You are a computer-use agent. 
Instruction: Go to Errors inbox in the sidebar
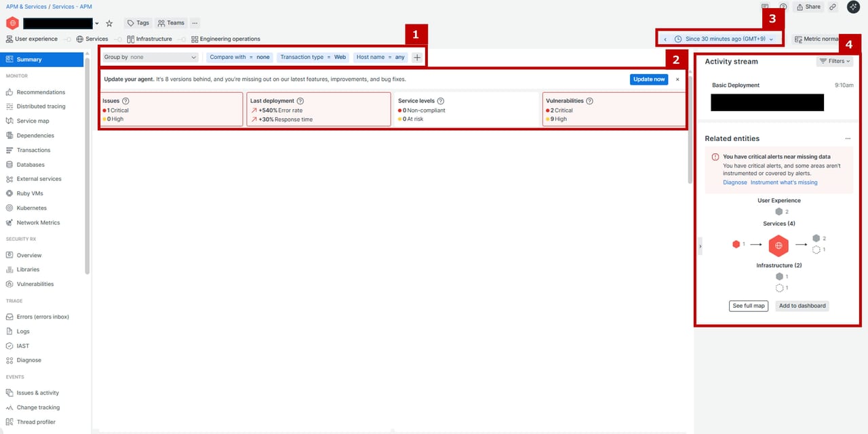coord(43,317)
